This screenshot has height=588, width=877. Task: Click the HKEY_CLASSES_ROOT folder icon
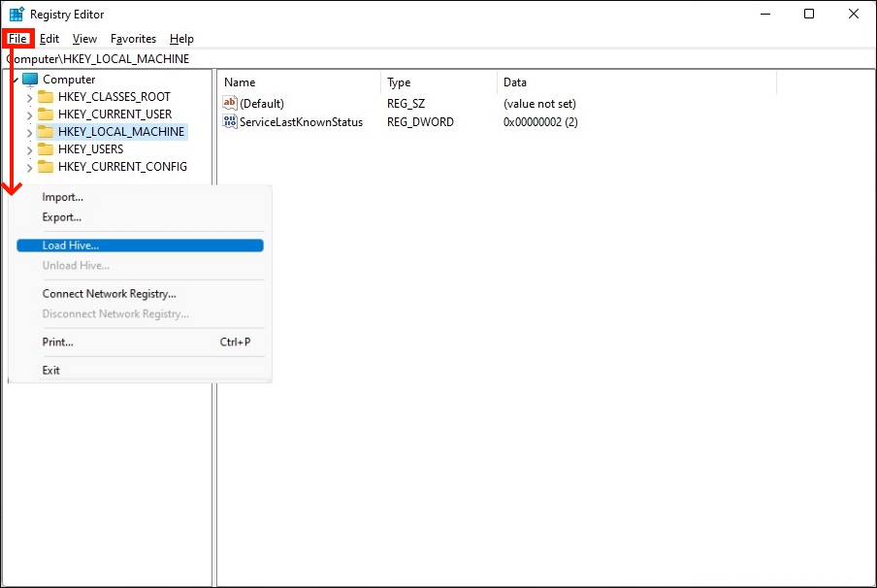pyautogui.click(x=46, y=97)
